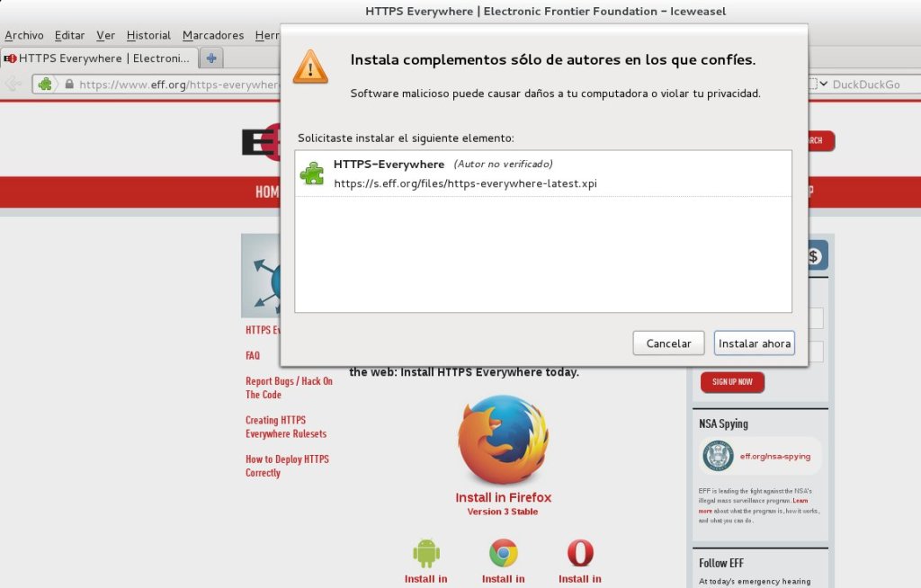Focus the DuckDuckGo search field
921x588 pixels.
click(x=875, y=85)
